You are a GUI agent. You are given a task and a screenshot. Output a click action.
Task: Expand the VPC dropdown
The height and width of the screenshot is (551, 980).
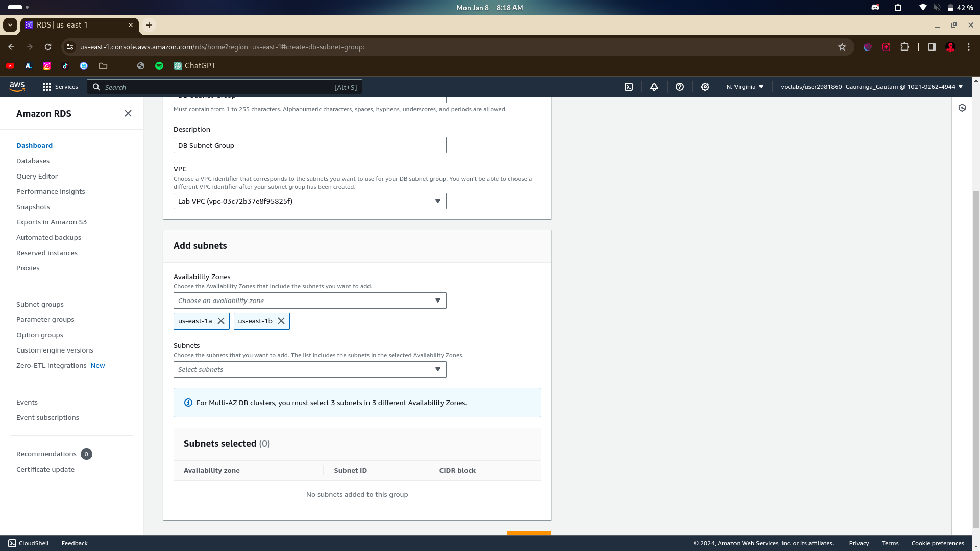tap(310, 201)
